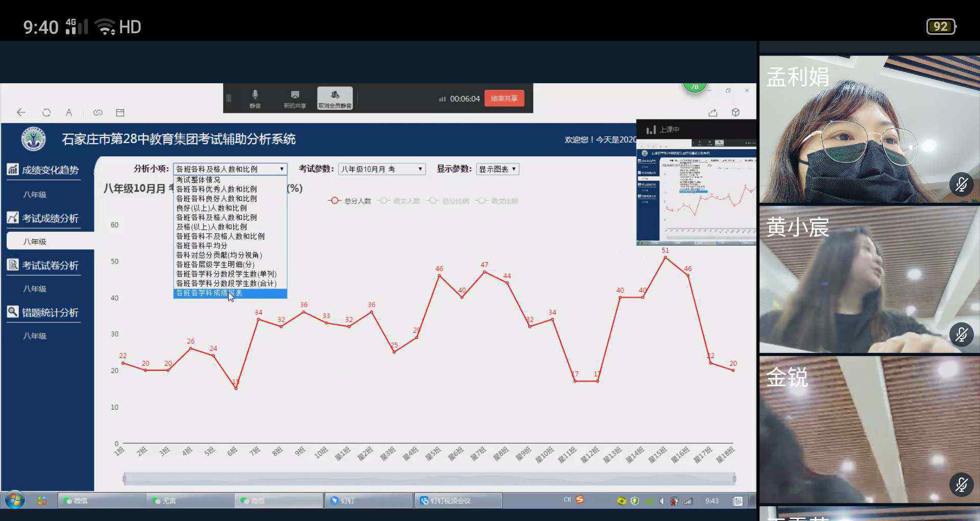Click the 'A' font icon in the toolbar
Image resolution: width=980 pixels, height=521 pixels.
(69, 112)
